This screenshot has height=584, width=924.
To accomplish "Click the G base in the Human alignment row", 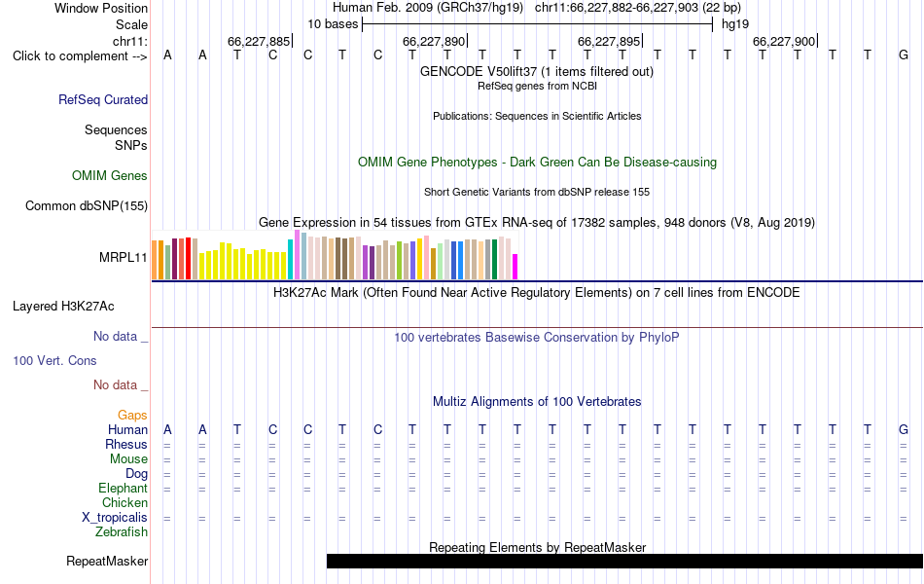I will (904, 429).
